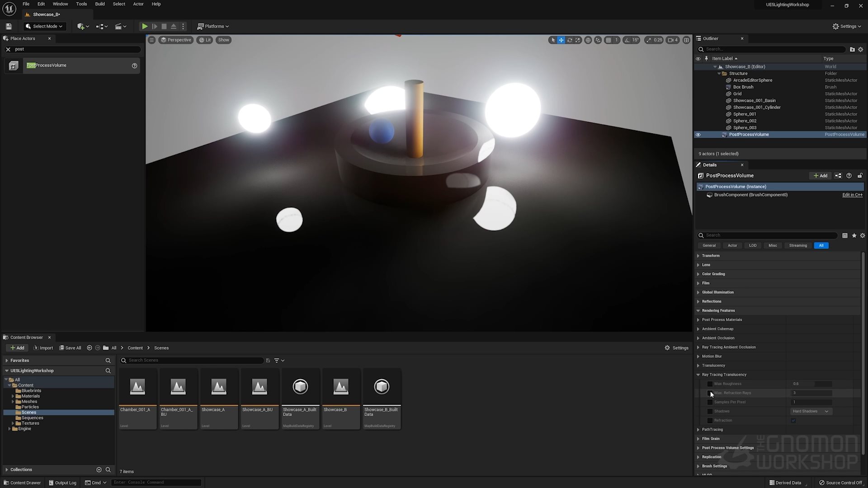868x488 pixels.
Task: Check the Samples Per Pixel override box
Action: [x=710, y=402]
